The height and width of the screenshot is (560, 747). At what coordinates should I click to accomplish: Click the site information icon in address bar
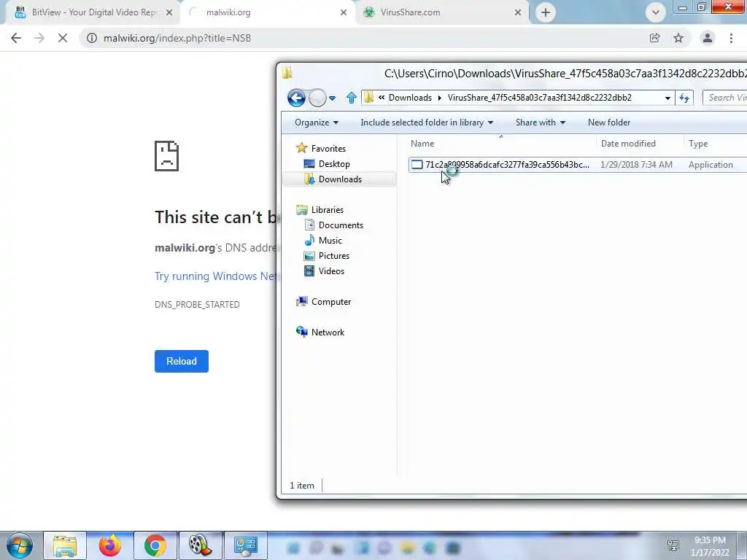(x=91, y=38)
